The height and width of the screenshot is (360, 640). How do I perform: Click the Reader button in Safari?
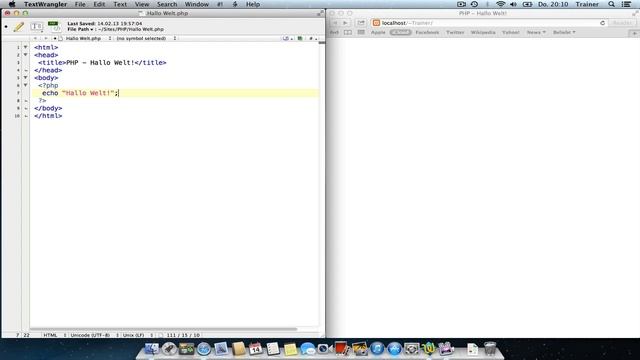coord(622,23)
